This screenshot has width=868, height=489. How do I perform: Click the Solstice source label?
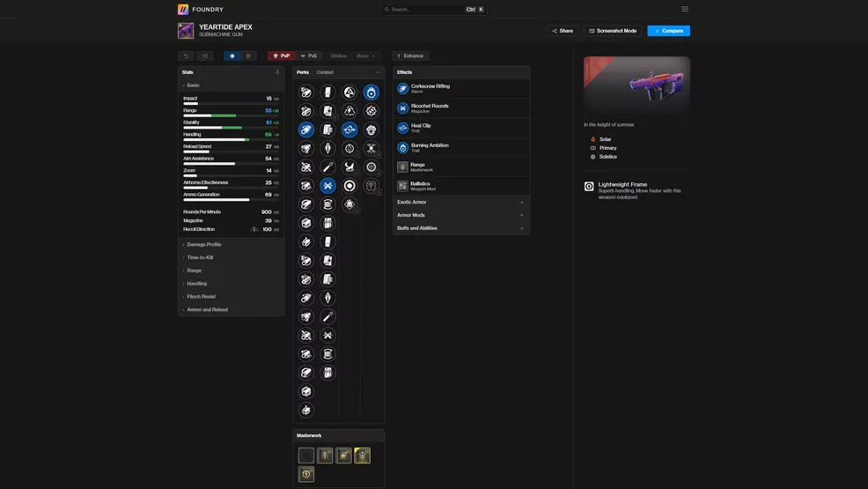607,157
